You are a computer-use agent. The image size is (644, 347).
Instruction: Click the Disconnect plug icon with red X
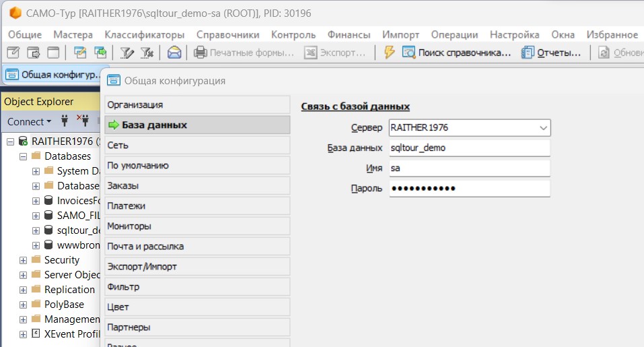tap(83, 122)
